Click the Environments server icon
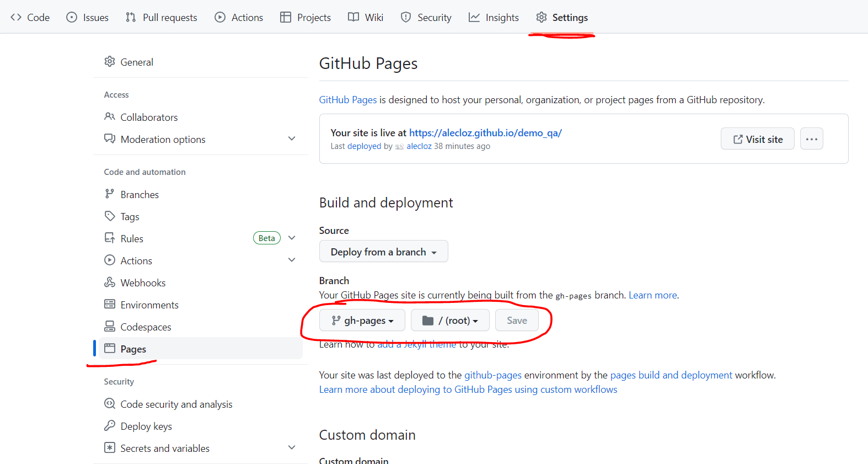 click(x=110, y=305)
